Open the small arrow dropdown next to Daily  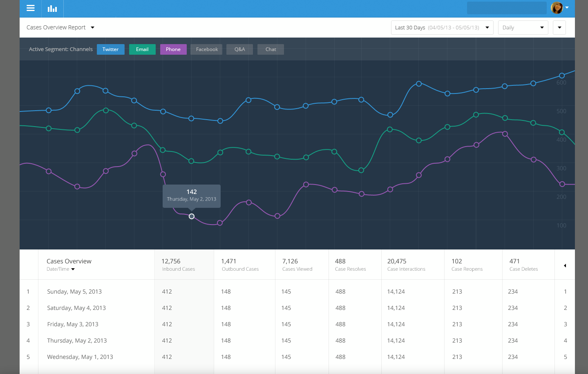click(x=559, y=28)
